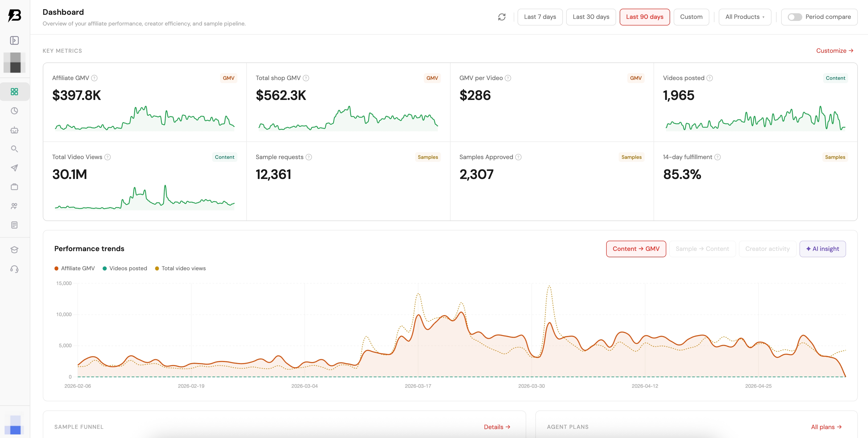Click the Videos posted sparkline chart
The width and height of the screenshot is (868, 438).
pos(755,119)
